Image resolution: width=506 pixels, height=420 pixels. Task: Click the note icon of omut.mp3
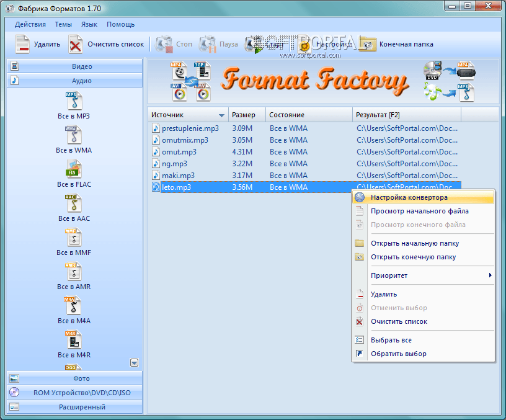156,152
